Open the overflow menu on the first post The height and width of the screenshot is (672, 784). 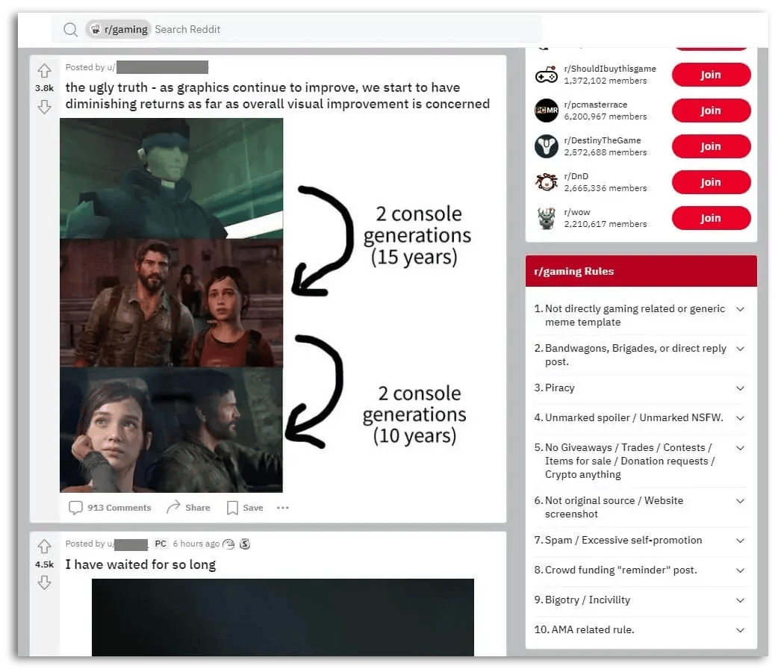tap(282, 507)
